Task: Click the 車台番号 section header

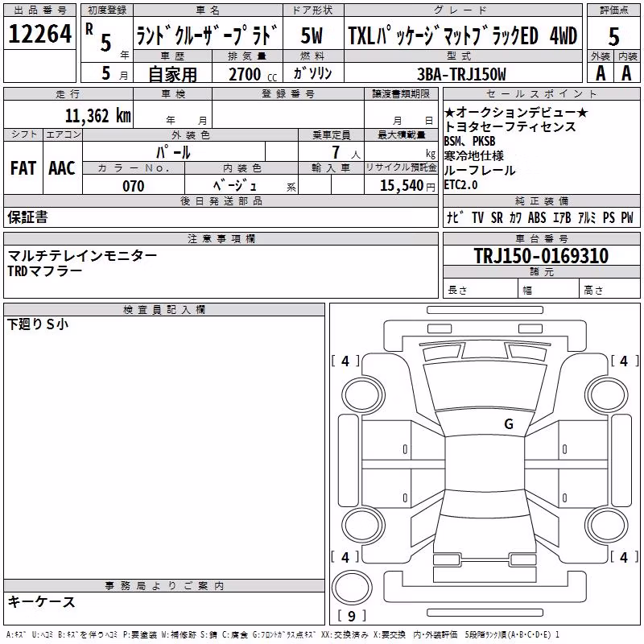Action: pyautogui.click(x=542, y=238)
